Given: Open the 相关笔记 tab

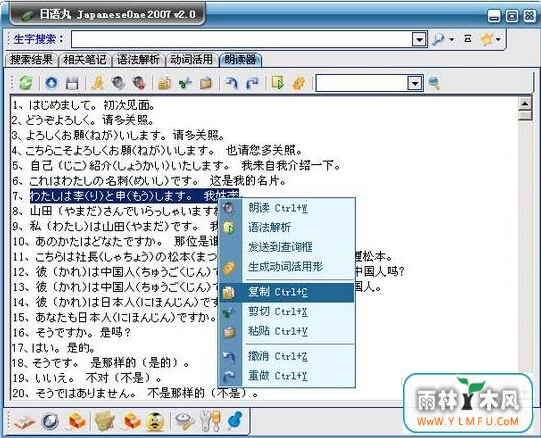Looking at the screenshot, I should pos(85,60).
